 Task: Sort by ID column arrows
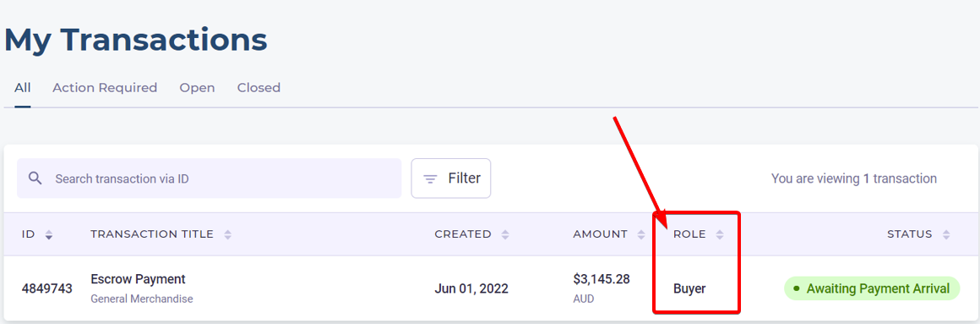49,234
